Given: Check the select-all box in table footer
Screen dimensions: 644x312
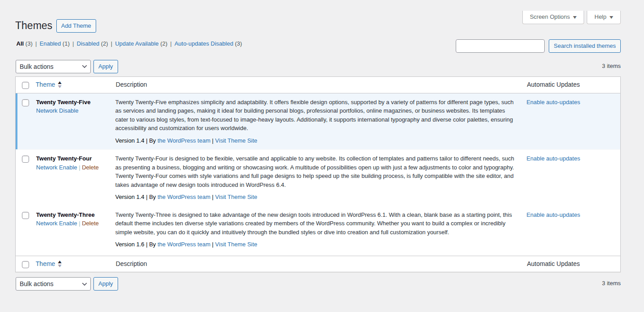Looking at the screenshot, I should coord(25,264).
